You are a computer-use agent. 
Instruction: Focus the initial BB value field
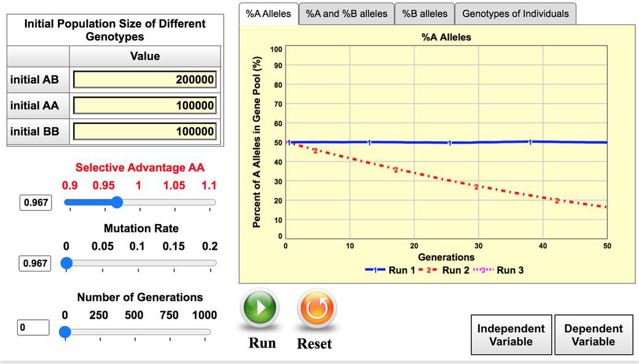(x=144, y=131)
